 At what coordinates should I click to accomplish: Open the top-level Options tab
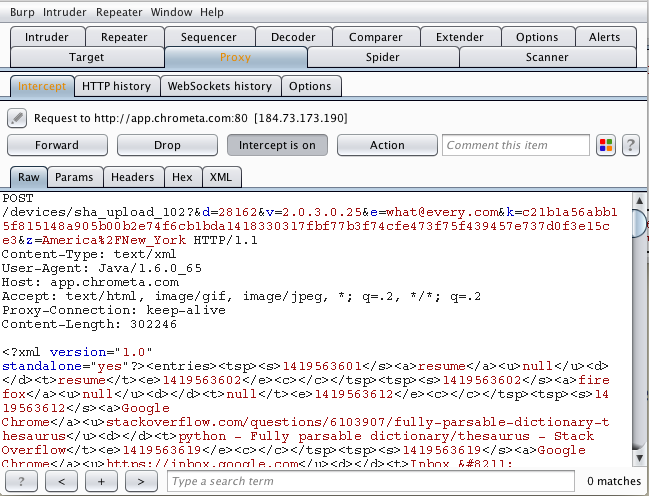click(537, 37)
